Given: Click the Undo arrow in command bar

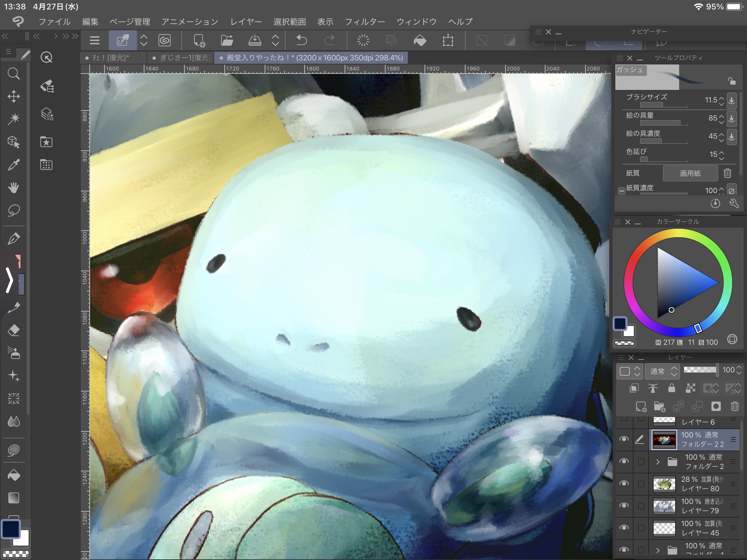Looking at the screenshot, I should [302, 41].
